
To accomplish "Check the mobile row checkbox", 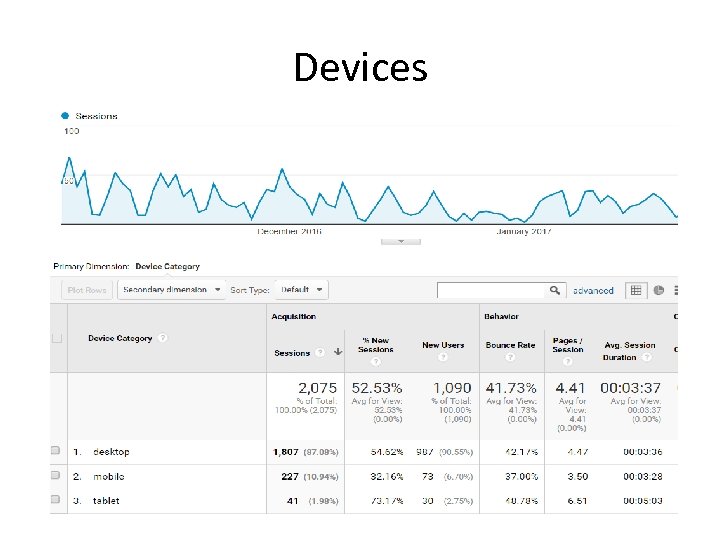I will (56, 476).
